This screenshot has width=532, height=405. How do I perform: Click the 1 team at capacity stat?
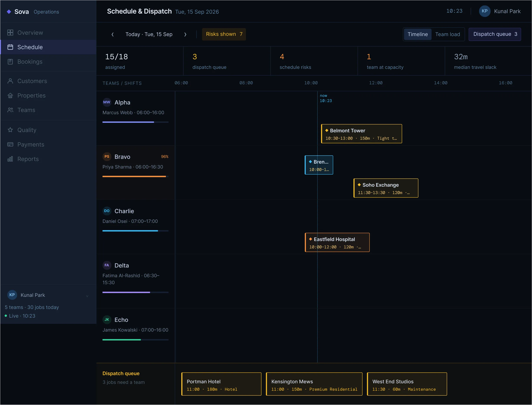pos(401,61)
